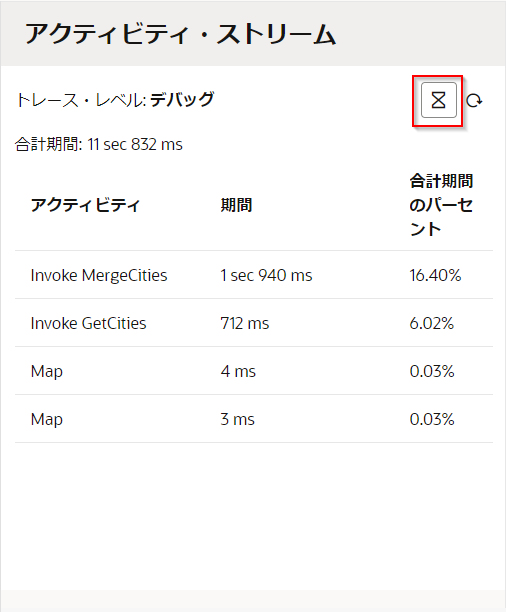The width and height of the screenshot is (506, 612).
Task: Click the トレース・レベル: デバッグ label
Action: (x=115, y=100)
